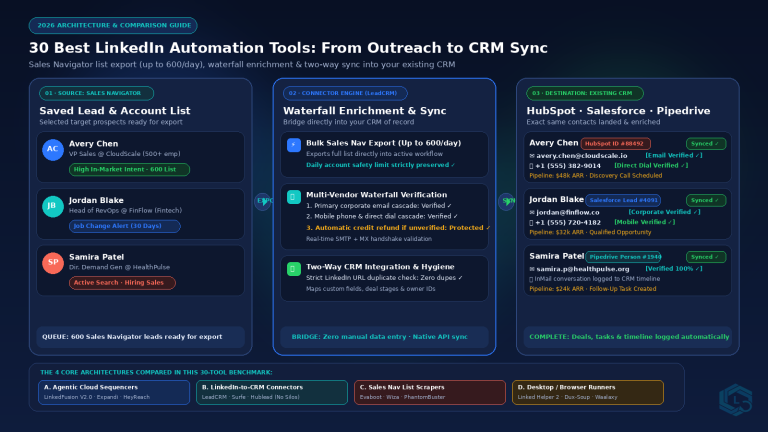
Task: Click the sync arrow circle before the CRM panel
Action: (x=506, y=201)
